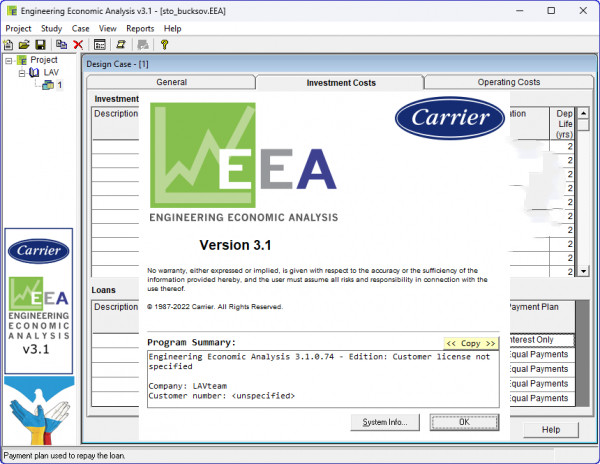Collapse the Project tree node

(x=9, y=60)
